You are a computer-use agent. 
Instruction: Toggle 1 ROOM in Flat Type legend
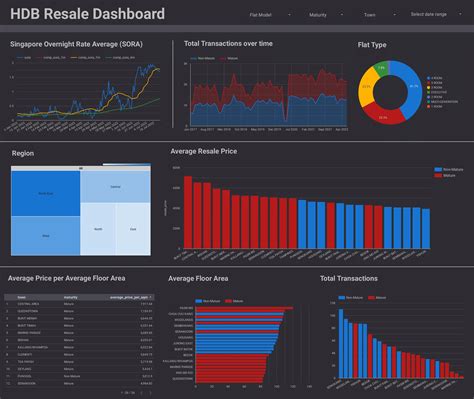pyautogui.click(x=435, y=106)
